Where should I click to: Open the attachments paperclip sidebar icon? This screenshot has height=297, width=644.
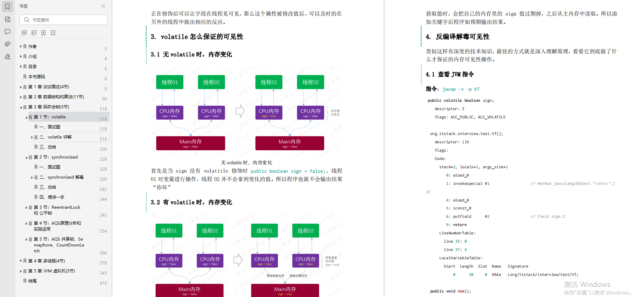point(7,44)
